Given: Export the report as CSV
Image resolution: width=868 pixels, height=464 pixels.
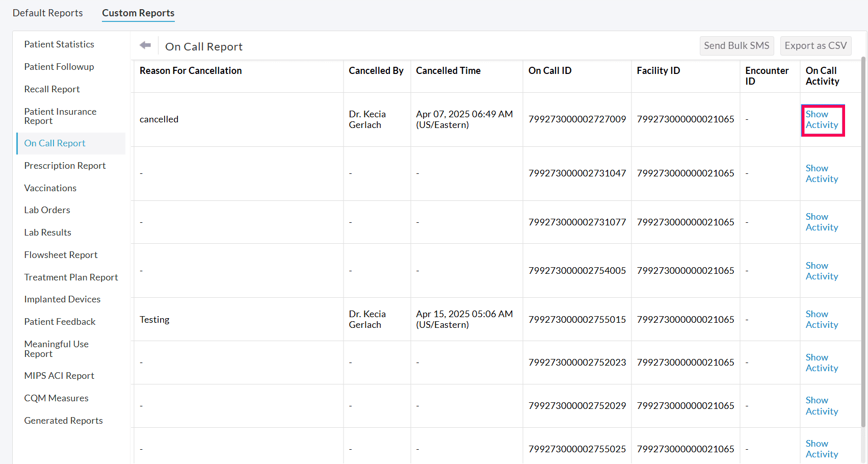Looking at the screenshot, I should (816, 45).
